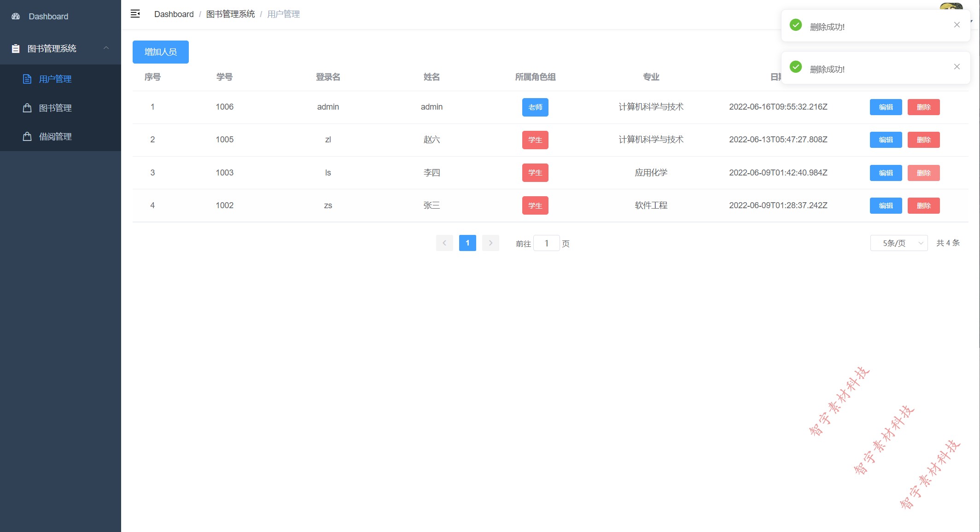Click the major 软件工程
Screen dimensions: 980x532
(651, 205)
